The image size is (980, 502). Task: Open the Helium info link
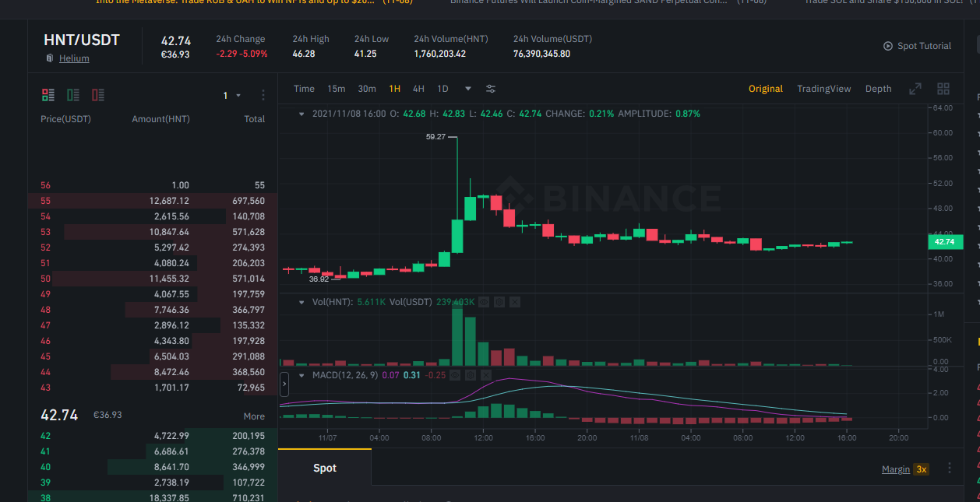pos(74,58)
